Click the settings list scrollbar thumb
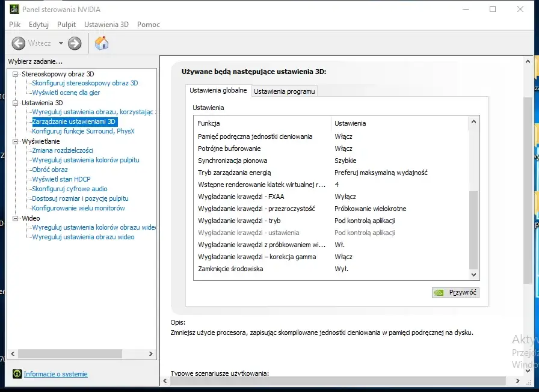This screenshot has height=392, width=539. click(473, 230)
